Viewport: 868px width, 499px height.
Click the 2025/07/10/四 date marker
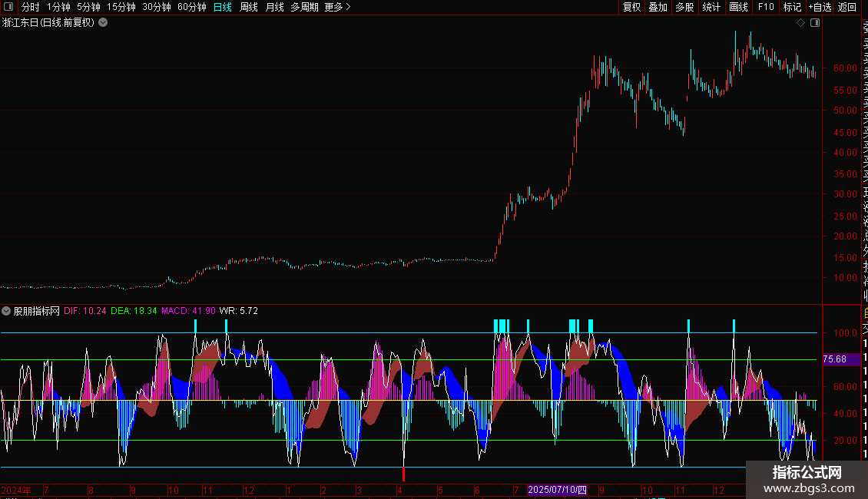click(557, 490)
